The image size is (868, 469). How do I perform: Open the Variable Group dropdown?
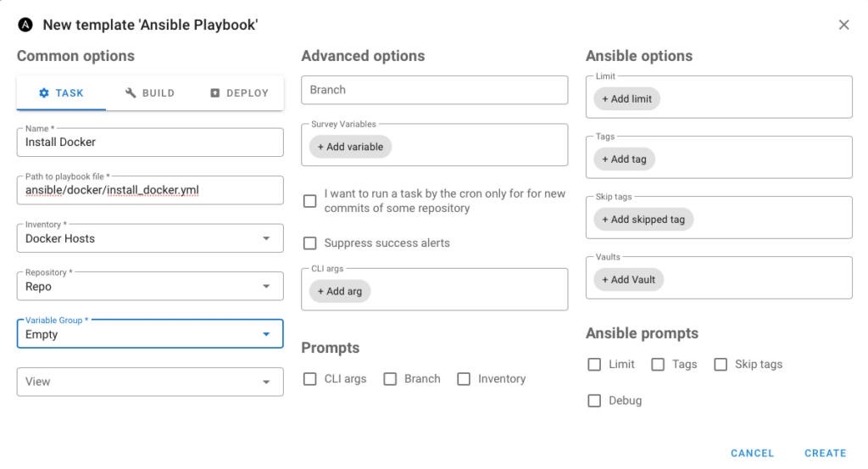149,334
